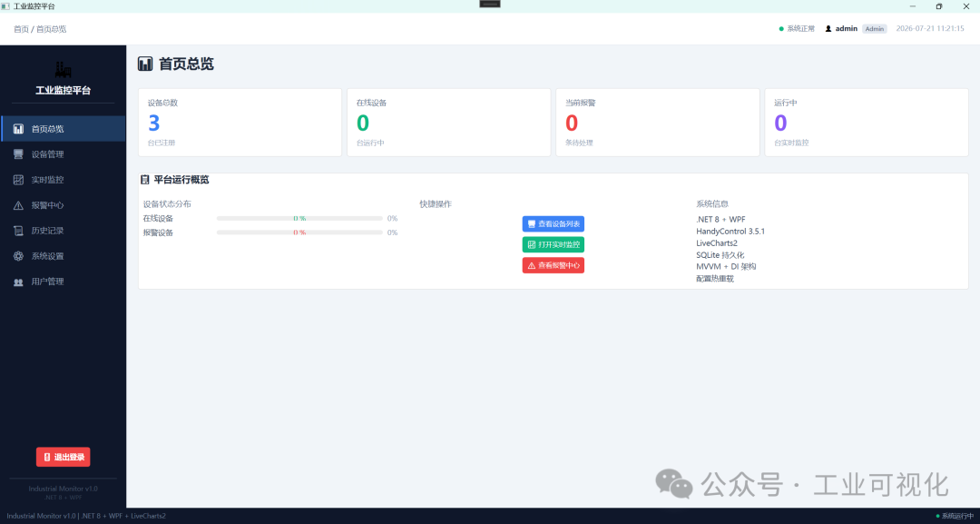Click the 在线设备 progress bar
Image resolution: width=980 pixels, height=524 pixels.
(299, 218)
